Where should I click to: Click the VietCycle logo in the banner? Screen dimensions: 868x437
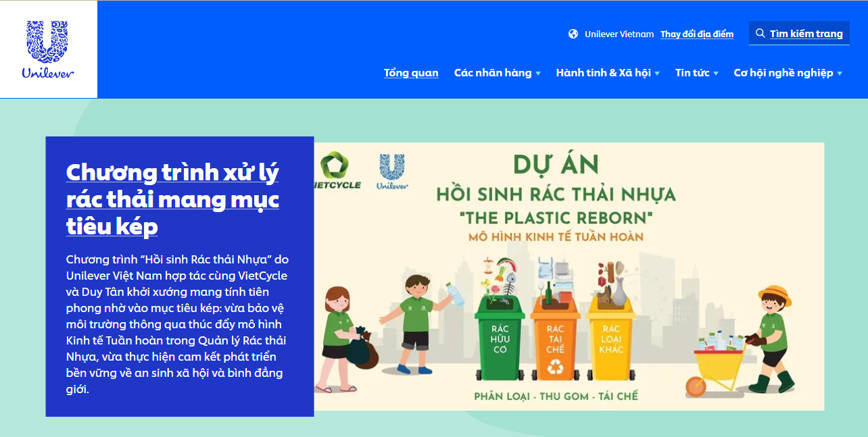click(337, 170)
